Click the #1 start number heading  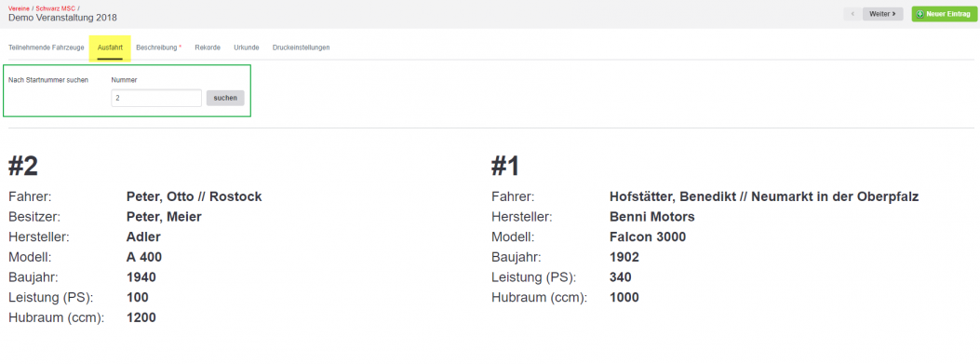point(505,167)
